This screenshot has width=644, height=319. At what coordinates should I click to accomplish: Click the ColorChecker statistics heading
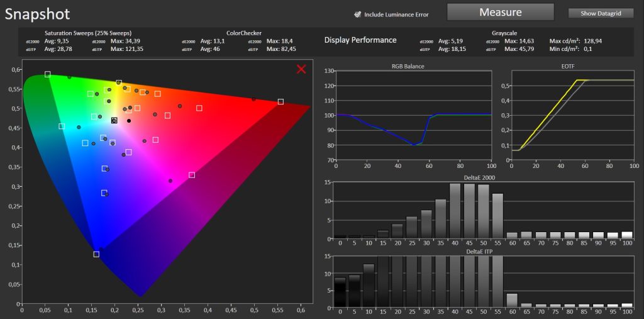coord(244,33)
